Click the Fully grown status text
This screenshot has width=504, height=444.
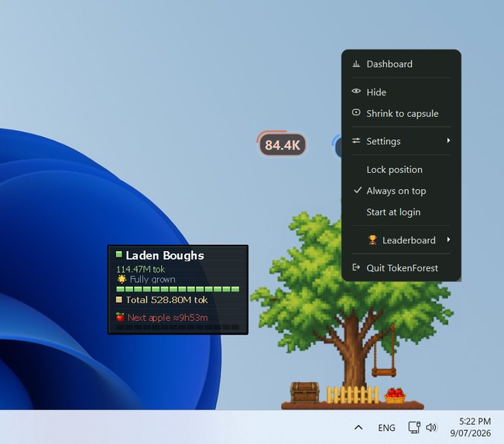pyautogui.click(x=153, y=279)
